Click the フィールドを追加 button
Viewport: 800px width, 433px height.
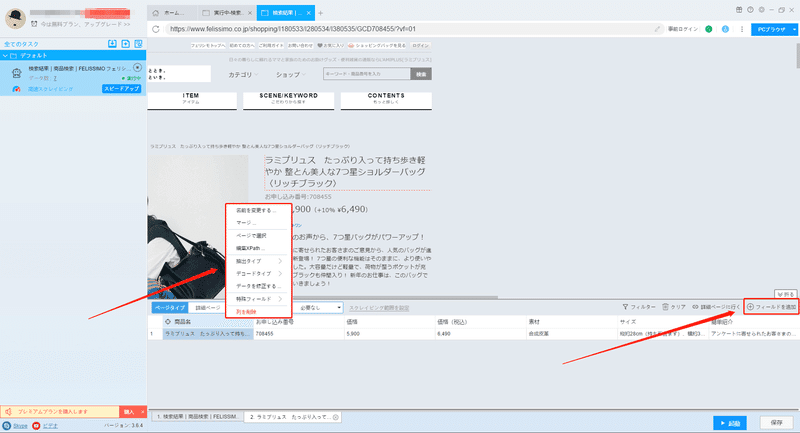[x=771, y=307]
